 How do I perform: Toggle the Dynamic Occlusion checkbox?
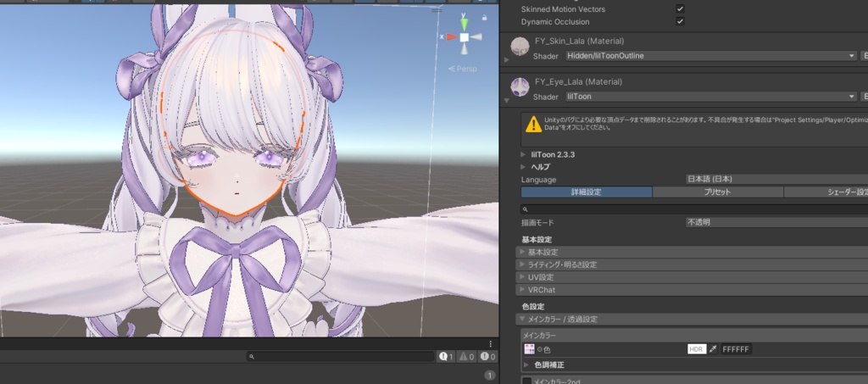pos(680,21)
